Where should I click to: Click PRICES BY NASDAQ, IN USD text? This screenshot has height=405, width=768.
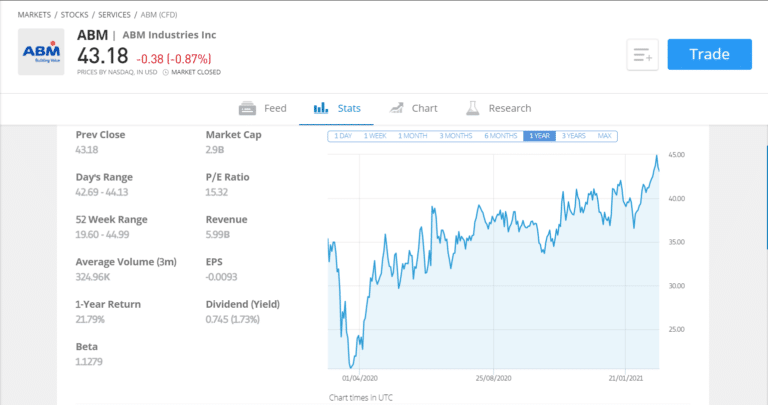[x=117, y=72]
